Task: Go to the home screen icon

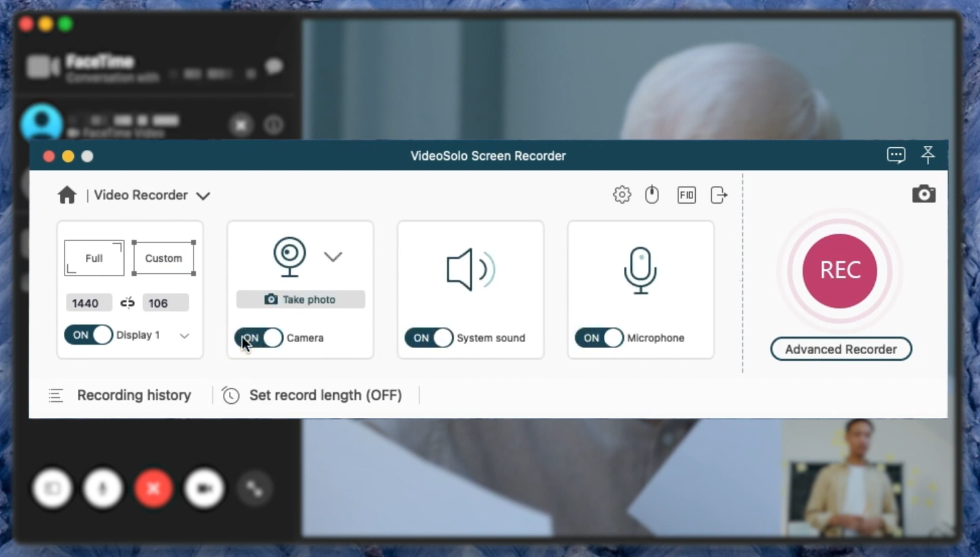Action: 67,195
